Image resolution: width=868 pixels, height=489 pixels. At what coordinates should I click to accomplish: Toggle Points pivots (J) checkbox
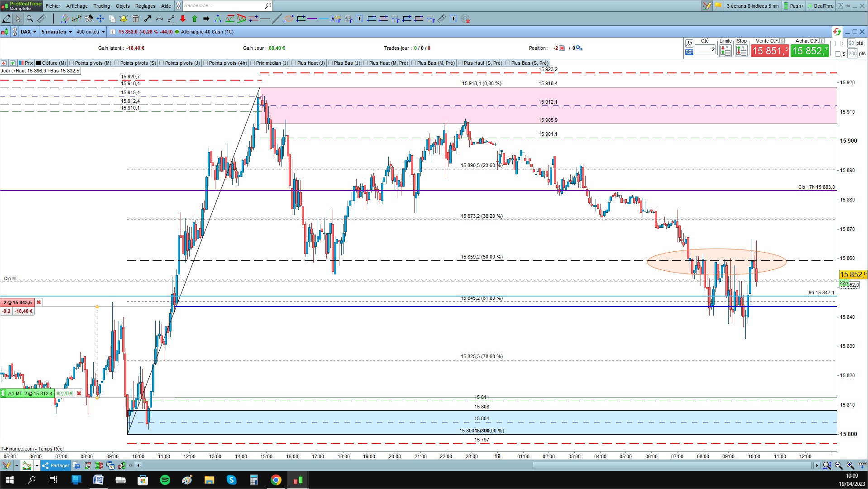click(162, 63)
